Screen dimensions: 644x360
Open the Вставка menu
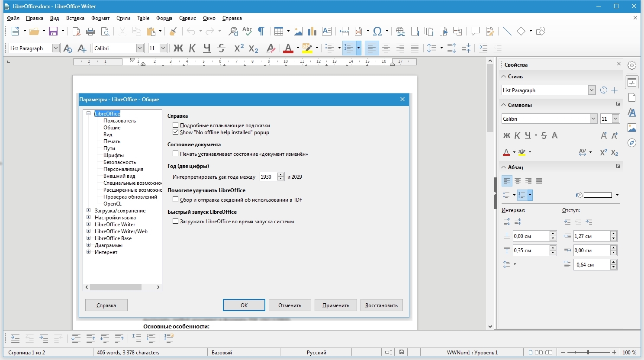(75, 18)
